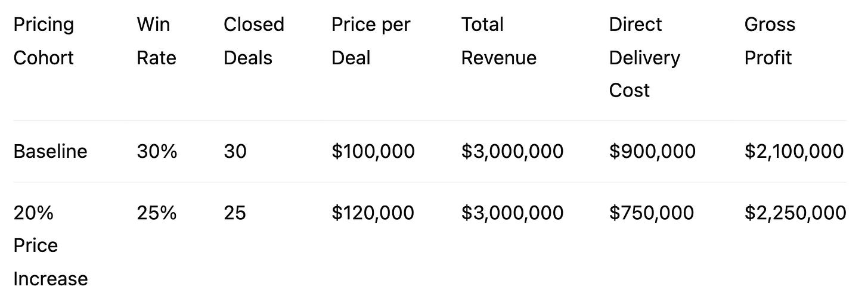Image resolution: width=868 pixels, height=302 pixels.
Task: Select the Direct Delivery Cost header
Action: tap(644, 57)
